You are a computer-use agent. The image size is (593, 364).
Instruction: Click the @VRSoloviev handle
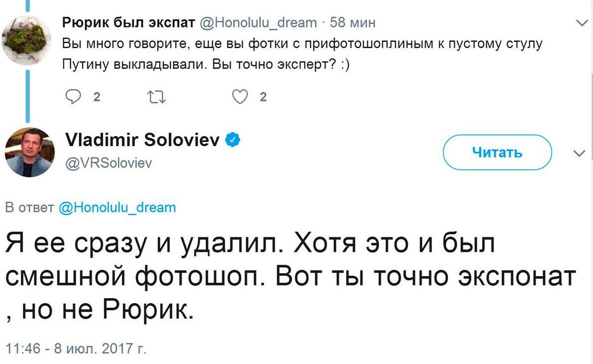click(108, 163)
